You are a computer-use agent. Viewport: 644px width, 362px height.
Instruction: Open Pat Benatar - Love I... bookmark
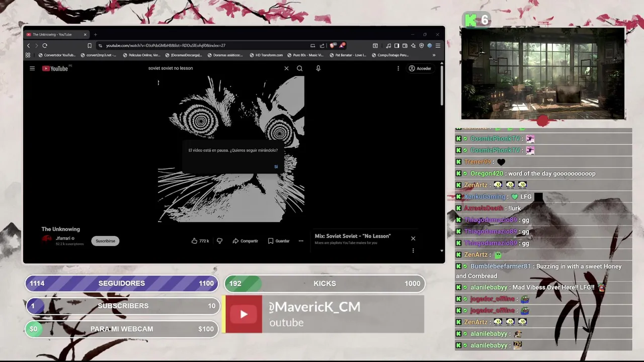tap(348, 55)
